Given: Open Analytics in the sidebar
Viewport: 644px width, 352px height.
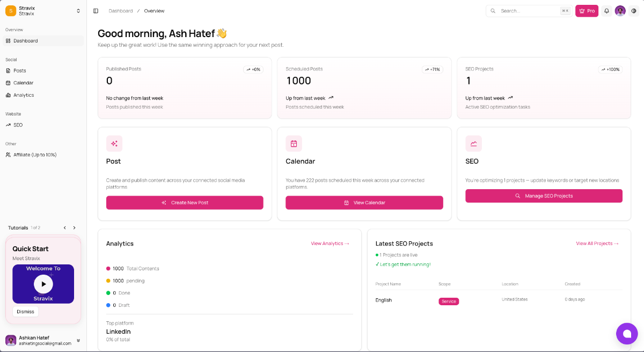Looking at the screenshot, I should tap(24, 95).
